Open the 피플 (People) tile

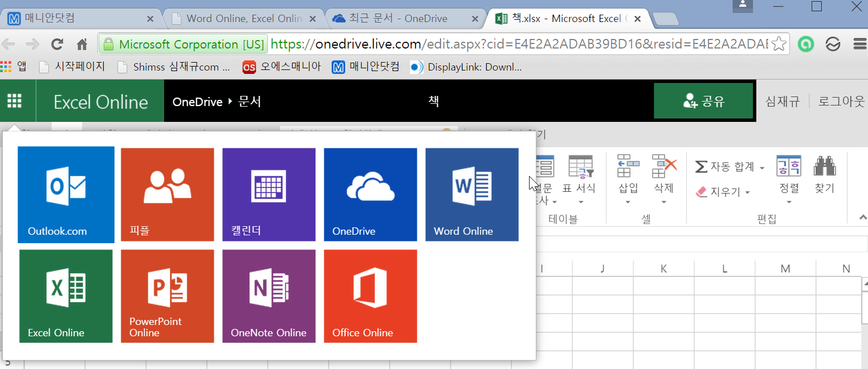(x=168, y=195)
